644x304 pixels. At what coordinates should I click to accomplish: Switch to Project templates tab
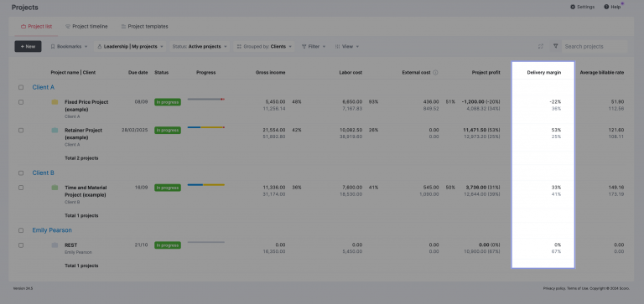(144, 27)
